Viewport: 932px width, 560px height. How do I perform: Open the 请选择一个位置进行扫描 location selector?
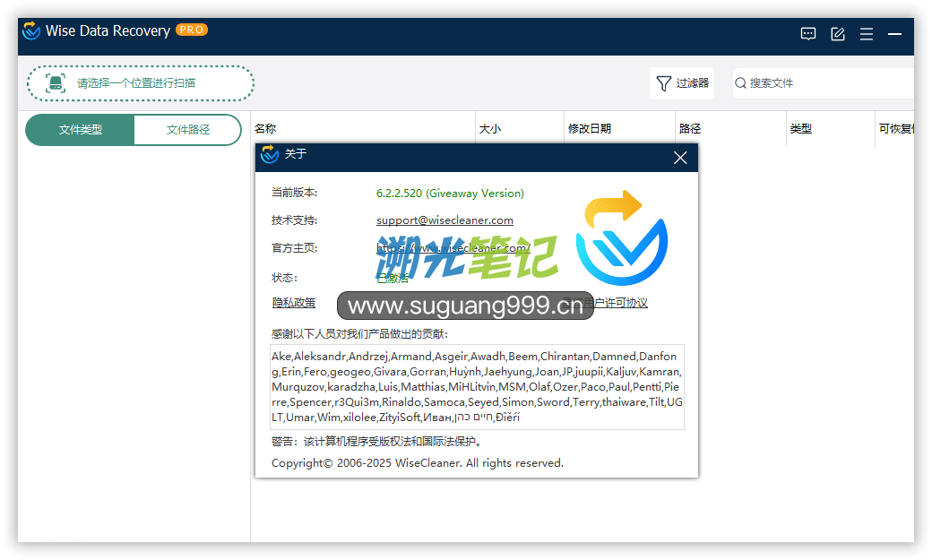click(141, 83)
